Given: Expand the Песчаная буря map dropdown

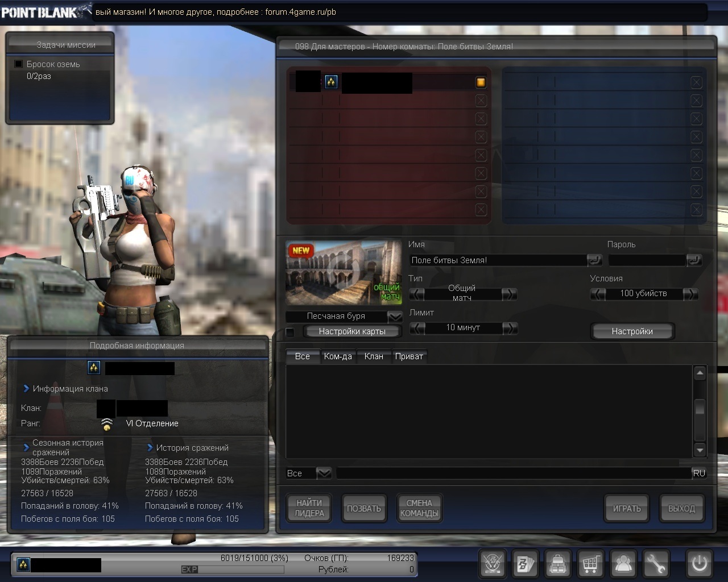Looking at the screenshot, I should point(395,317).
